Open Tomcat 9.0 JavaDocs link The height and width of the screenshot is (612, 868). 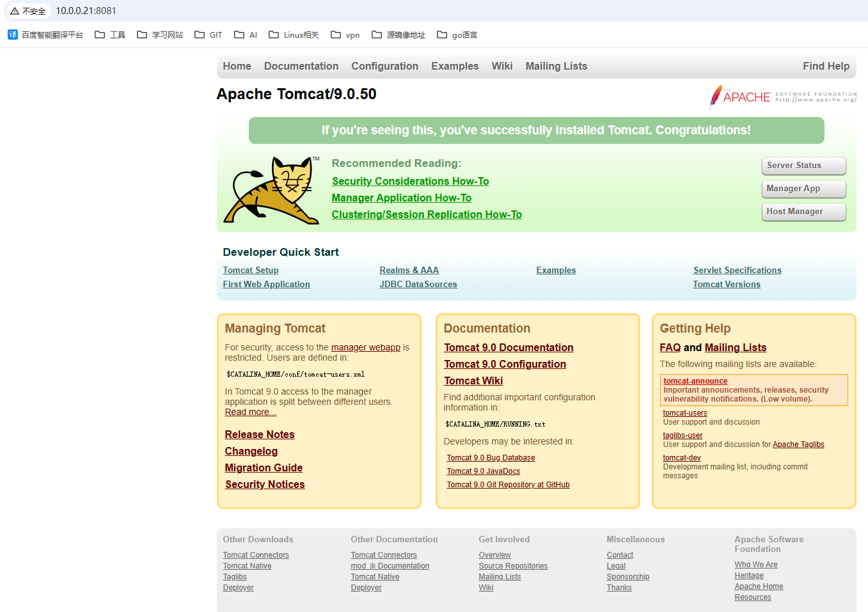[x=483, y=471]
